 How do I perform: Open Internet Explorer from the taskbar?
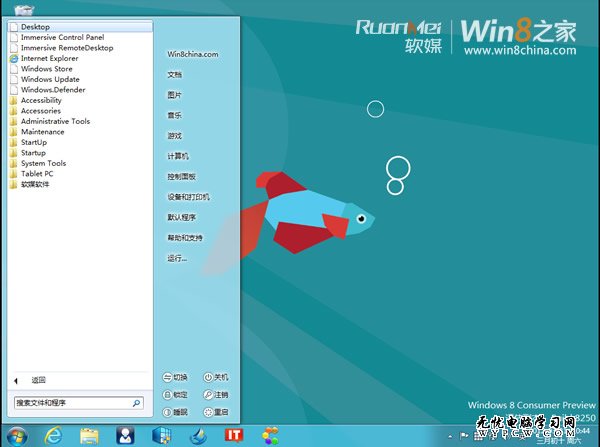54,436
